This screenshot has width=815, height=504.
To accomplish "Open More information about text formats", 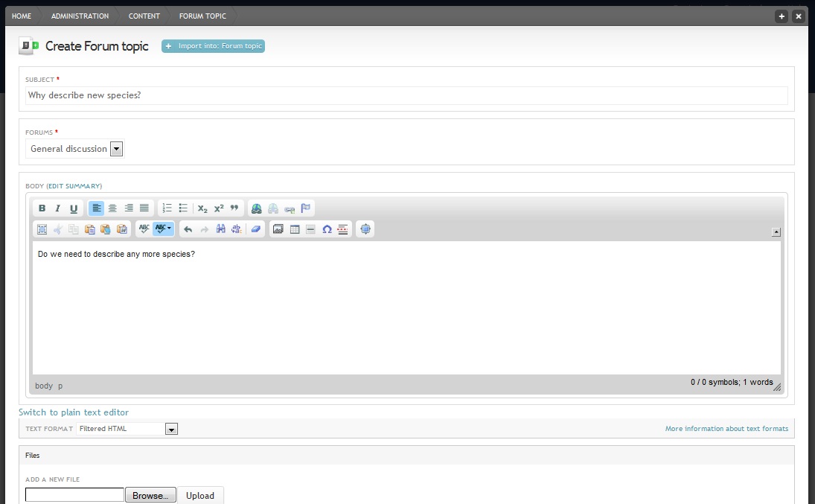I will [726, 429].
